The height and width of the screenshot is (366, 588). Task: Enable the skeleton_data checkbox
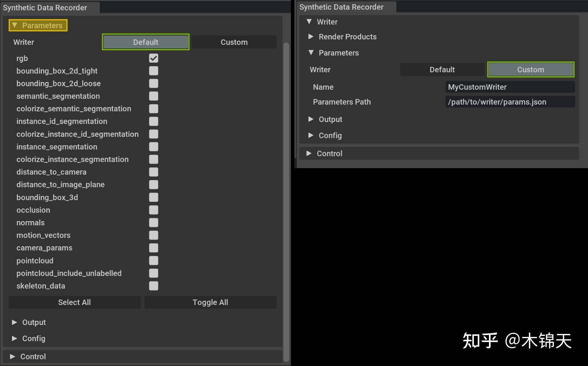coord(153,286)
